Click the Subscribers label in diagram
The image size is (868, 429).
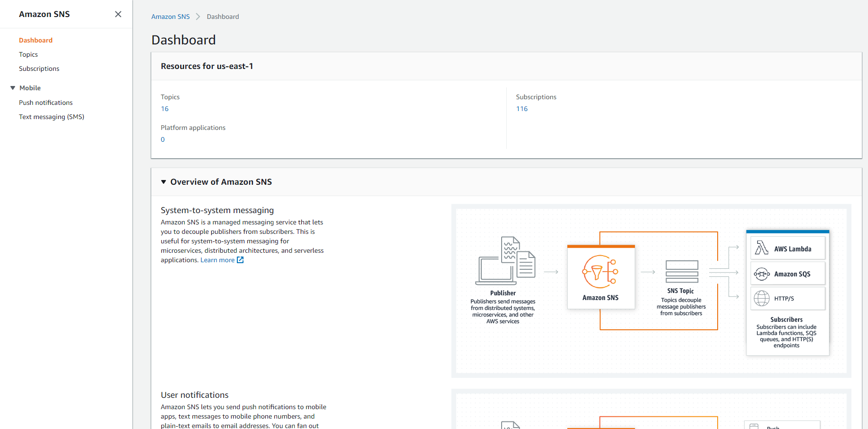click(786, 320)
